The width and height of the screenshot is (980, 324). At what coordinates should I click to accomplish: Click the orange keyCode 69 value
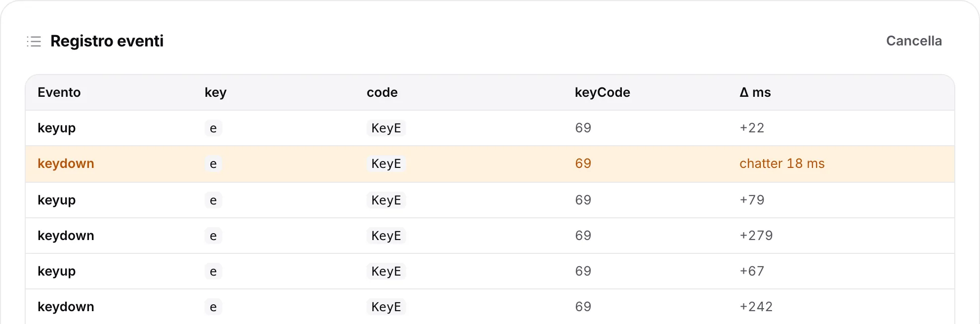[x=583, y=163]
